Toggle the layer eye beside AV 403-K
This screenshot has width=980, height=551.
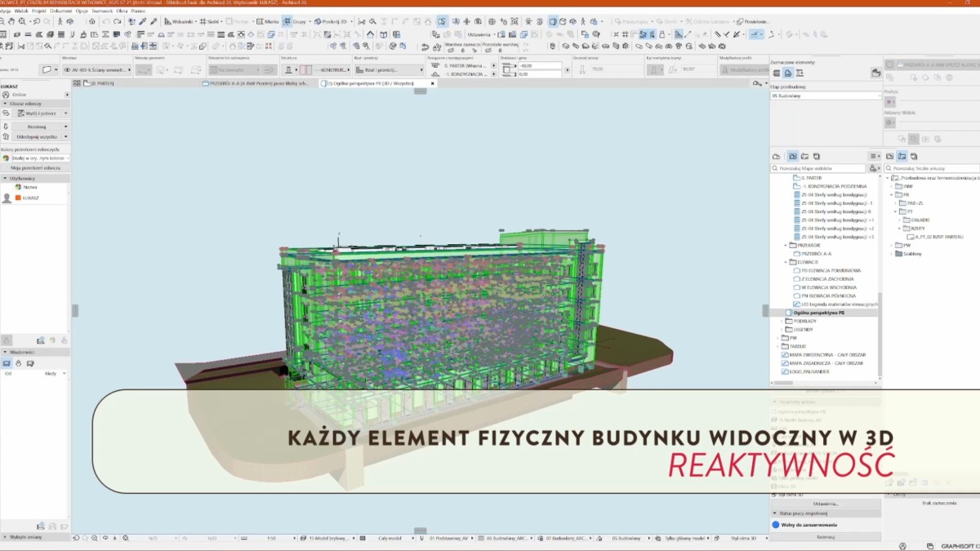[x=68, y=70]
